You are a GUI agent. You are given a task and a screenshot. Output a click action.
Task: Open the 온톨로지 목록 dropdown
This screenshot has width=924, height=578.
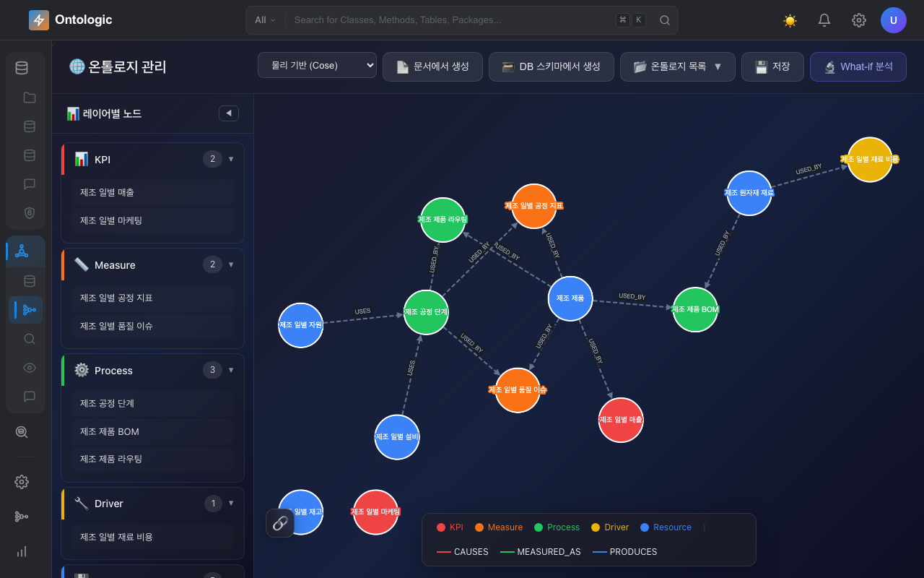tap(677, 66)
